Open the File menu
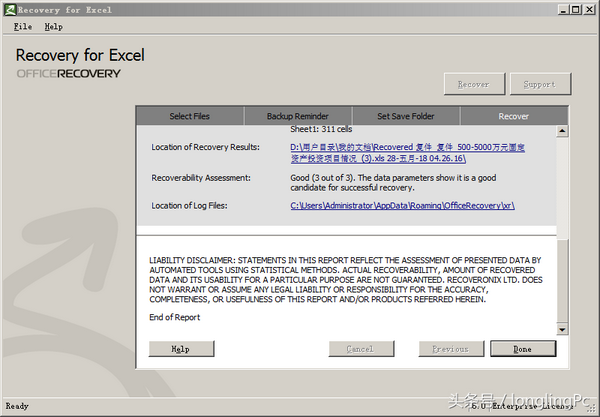The image size is (600, 417). 23,26
